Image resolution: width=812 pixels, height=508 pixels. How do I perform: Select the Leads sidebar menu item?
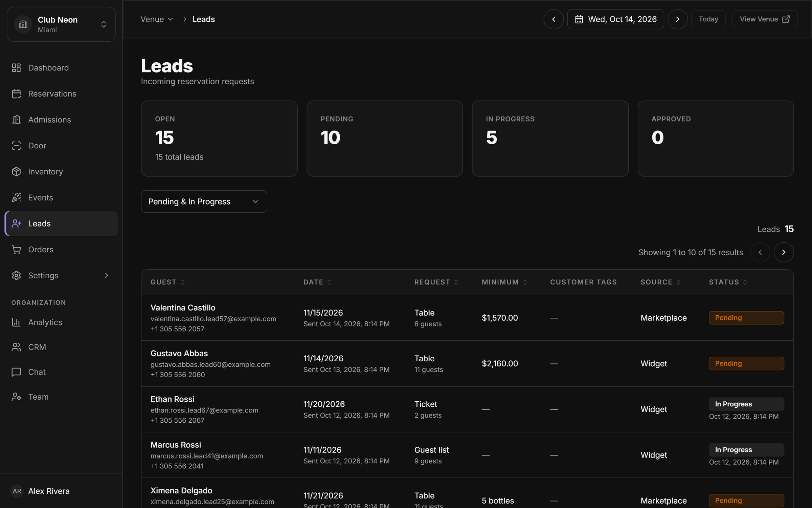click(x=61, y=224)
